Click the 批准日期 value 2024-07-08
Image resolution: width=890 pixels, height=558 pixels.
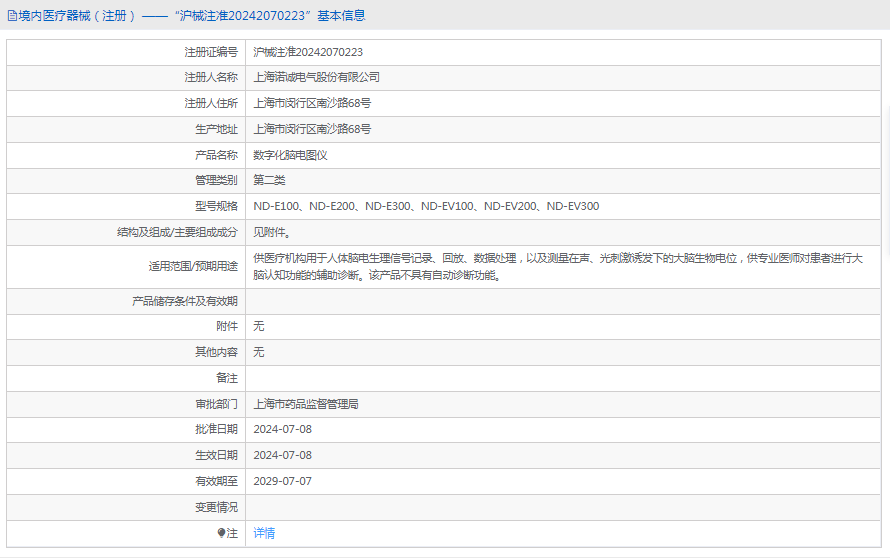click(282, 429)
